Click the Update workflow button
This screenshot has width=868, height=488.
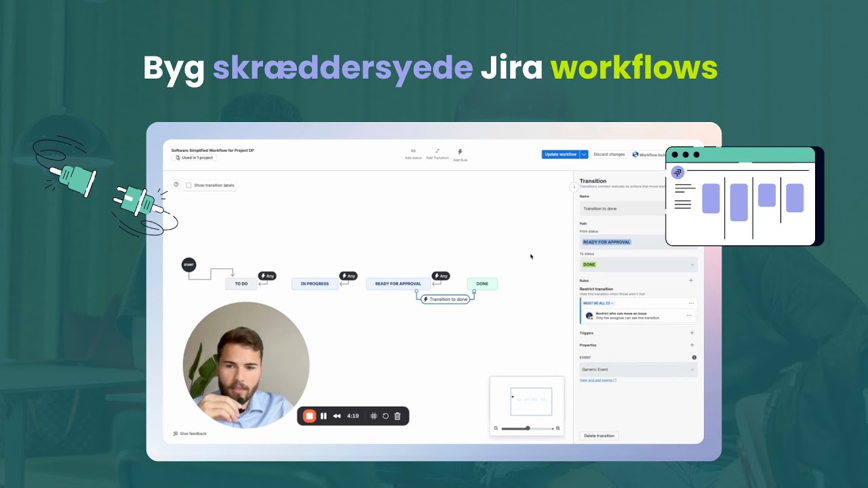coord(561,155)
